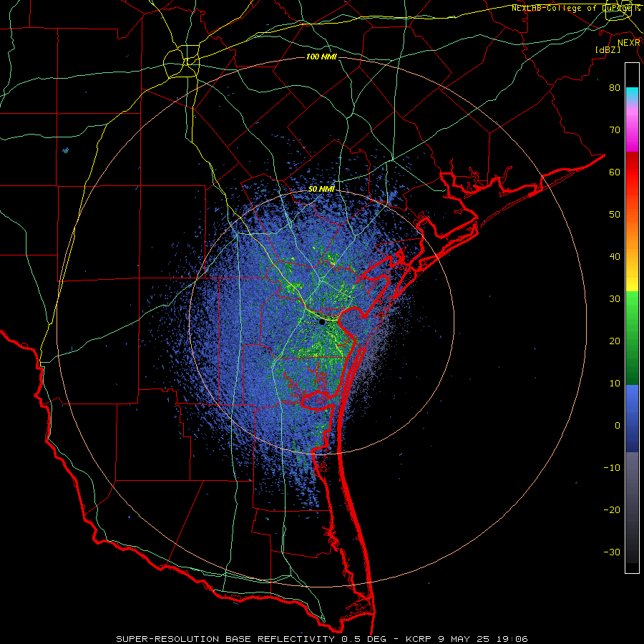Click the 'SUPER-RESOLUTION BASE REFLECTIVITY 0.5 DEG' caption
Screen dimensions: 644x644
(x=251, y=639)
